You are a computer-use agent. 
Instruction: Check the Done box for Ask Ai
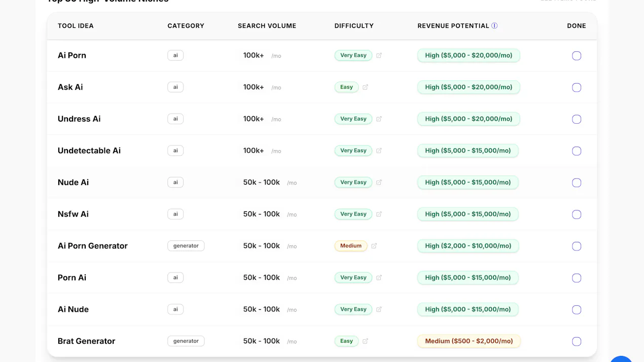(577, 88)
